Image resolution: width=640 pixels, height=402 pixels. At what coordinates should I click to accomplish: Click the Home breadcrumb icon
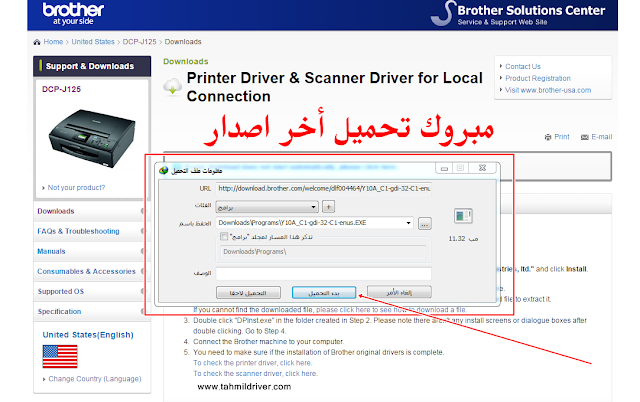pyautogui.click(x=37, y=42)
